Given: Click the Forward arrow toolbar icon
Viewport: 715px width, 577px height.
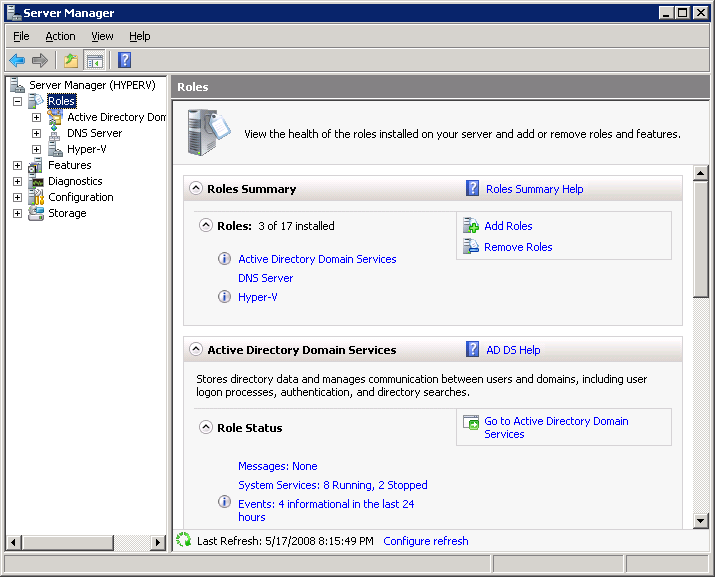Looking at the screenshot, I should coord(40,60).
